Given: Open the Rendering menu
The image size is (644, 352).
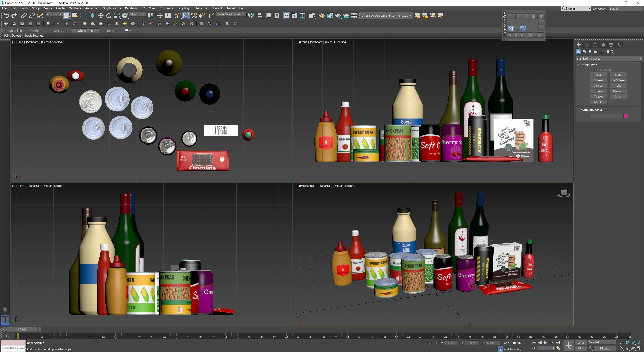Looking at the screenshot, I should (x=131, y=8).
